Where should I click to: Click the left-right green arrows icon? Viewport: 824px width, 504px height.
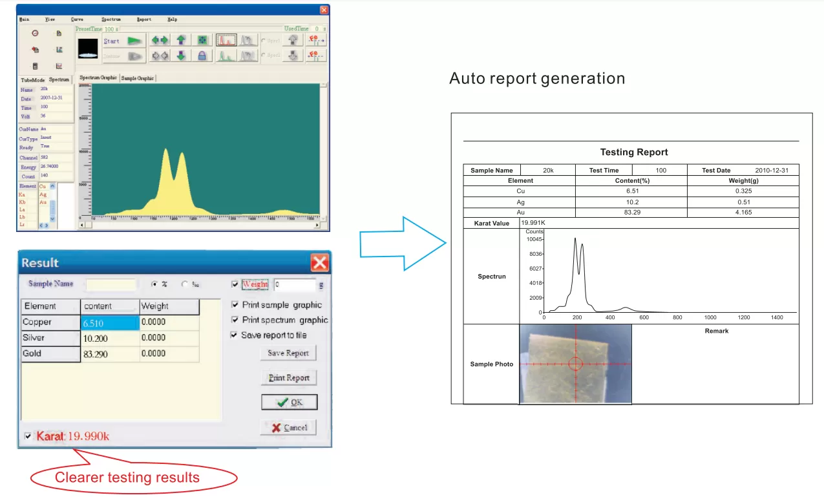(158, 39)
